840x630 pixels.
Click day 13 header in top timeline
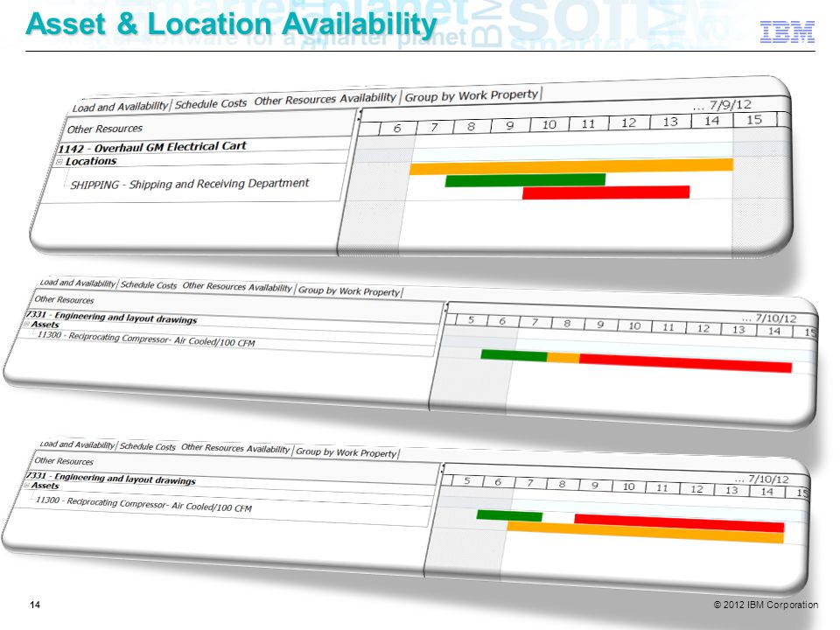pyautogui.click(x=670, y=122)
